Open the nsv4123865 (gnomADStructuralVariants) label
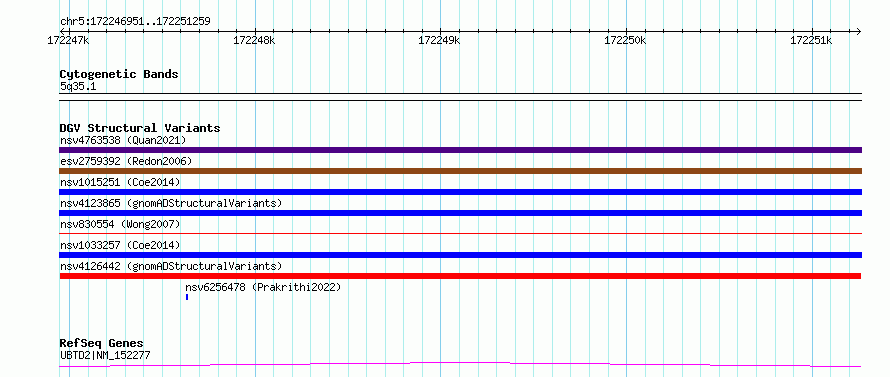 (x=171, y=203)
